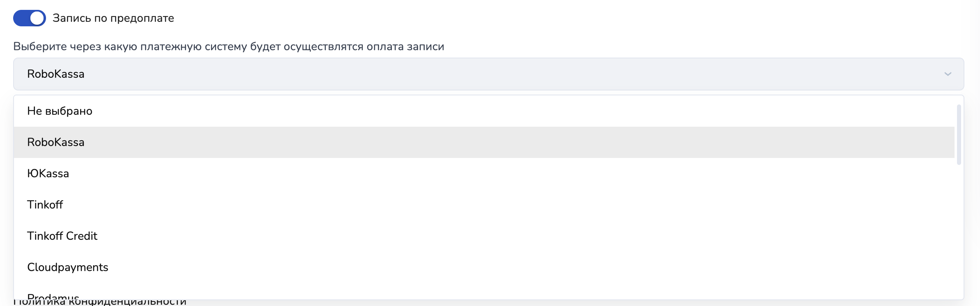Click the empty area right of Tinkoff Credit
The image size is (980, 306).
pyautogui.click(x=493, y=236)
